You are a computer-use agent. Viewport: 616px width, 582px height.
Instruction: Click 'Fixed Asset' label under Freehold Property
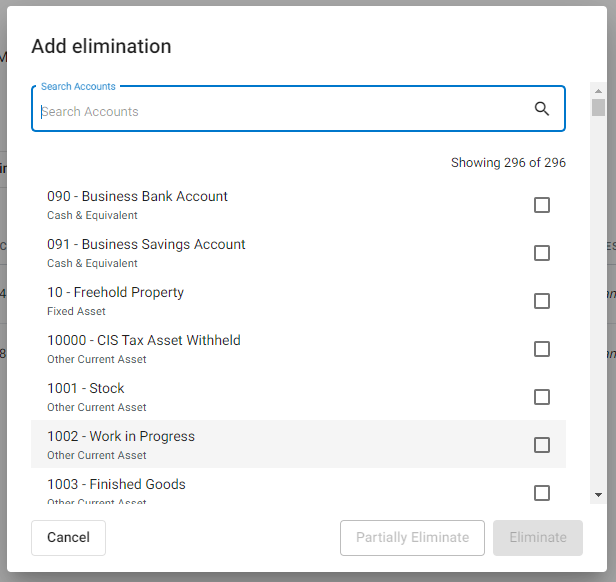click(x=76, y=311)
